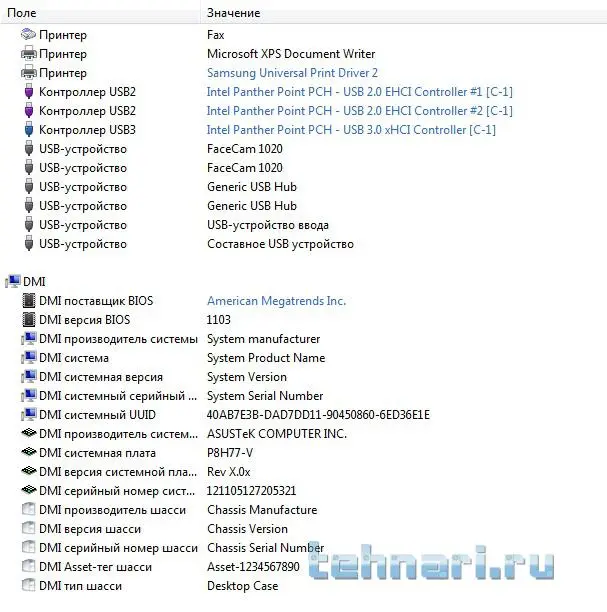
Task: Select serial number 121105127205321
Action: [251, 491]
